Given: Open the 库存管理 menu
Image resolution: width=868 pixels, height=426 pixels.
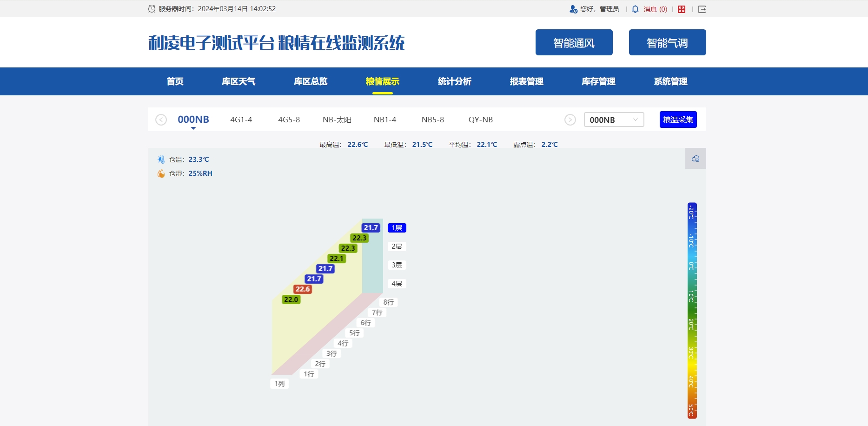Looking at the screenshot, I should pos(599,81).
